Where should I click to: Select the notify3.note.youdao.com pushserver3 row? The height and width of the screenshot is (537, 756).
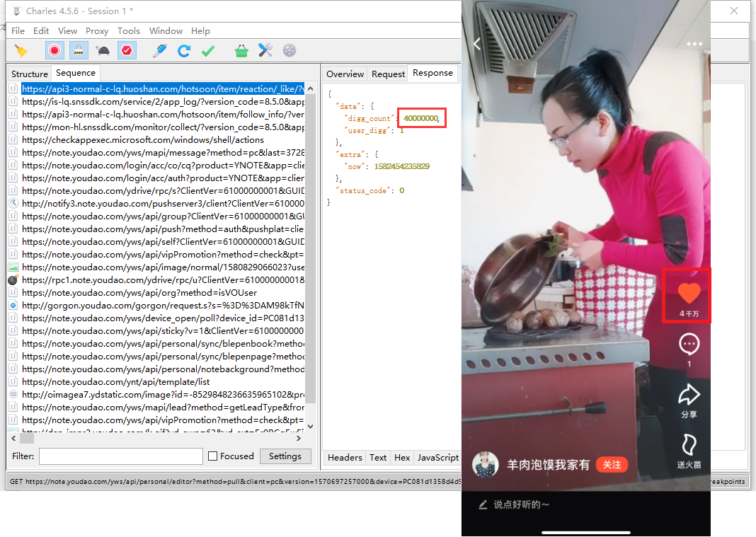163,204
